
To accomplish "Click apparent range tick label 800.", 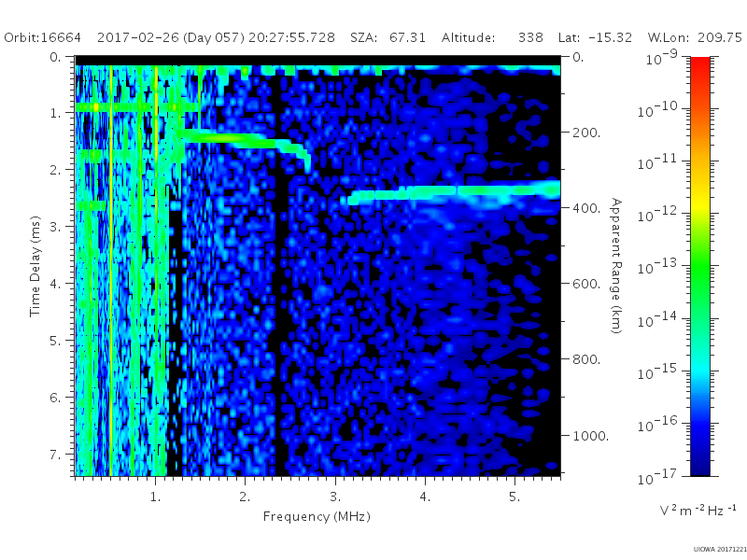I will coord(586,360).
